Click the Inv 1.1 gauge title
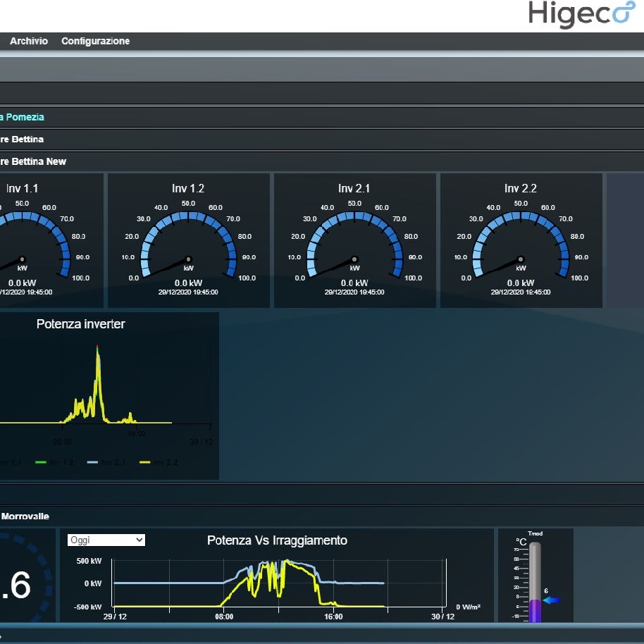The height and width of the screenshot is (644, 644). click(x=22, y=189)
